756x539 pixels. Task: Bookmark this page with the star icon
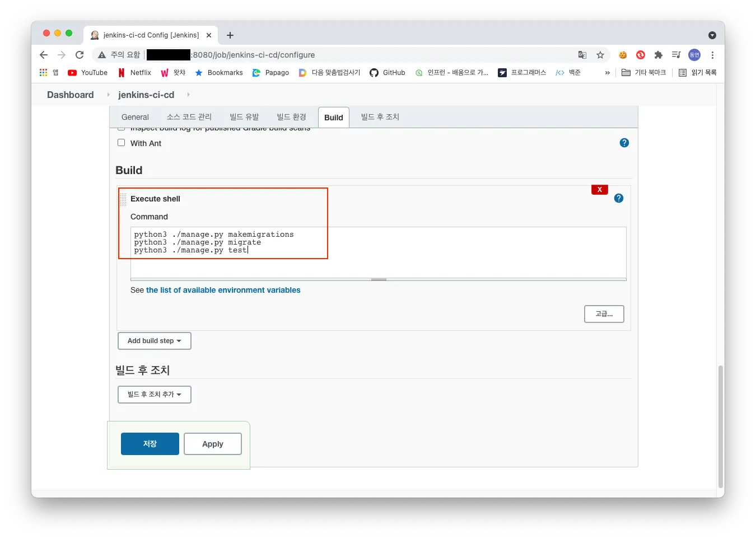600,55
